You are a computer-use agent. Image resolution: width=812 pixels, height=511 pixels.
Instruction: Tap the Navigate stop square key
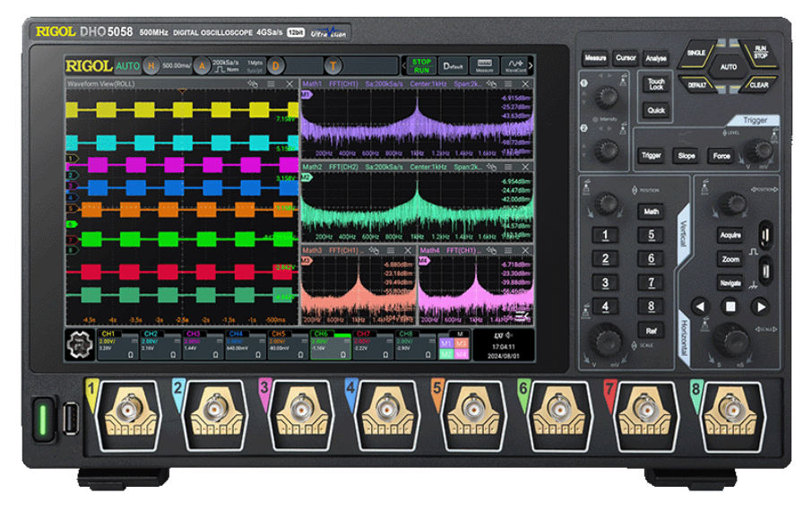(730, 307)
